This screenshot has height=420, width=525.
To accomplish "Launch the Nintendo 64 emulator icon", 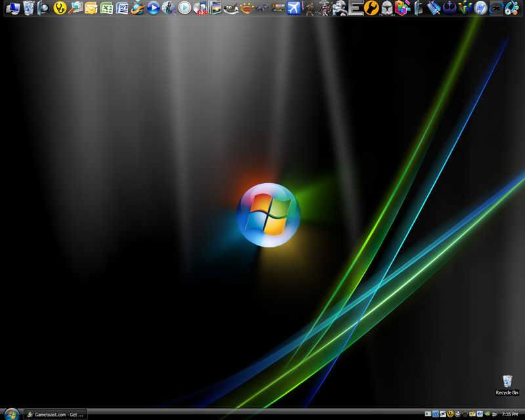I will coord(465,8).
